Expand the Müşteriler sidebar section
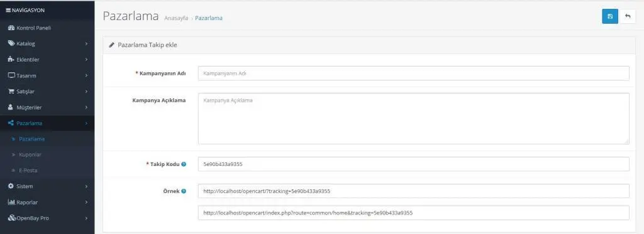The height and width of the screenshot is (234, 644). pos(47,107)
